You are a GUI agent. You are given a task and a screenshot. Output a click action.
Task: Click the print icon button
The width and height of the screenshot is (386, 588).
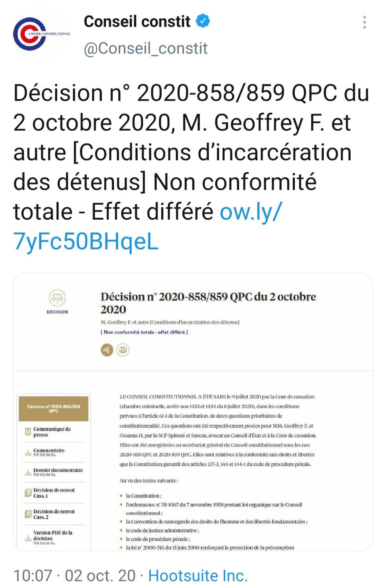pyautogui.click(x=123, y=350)
